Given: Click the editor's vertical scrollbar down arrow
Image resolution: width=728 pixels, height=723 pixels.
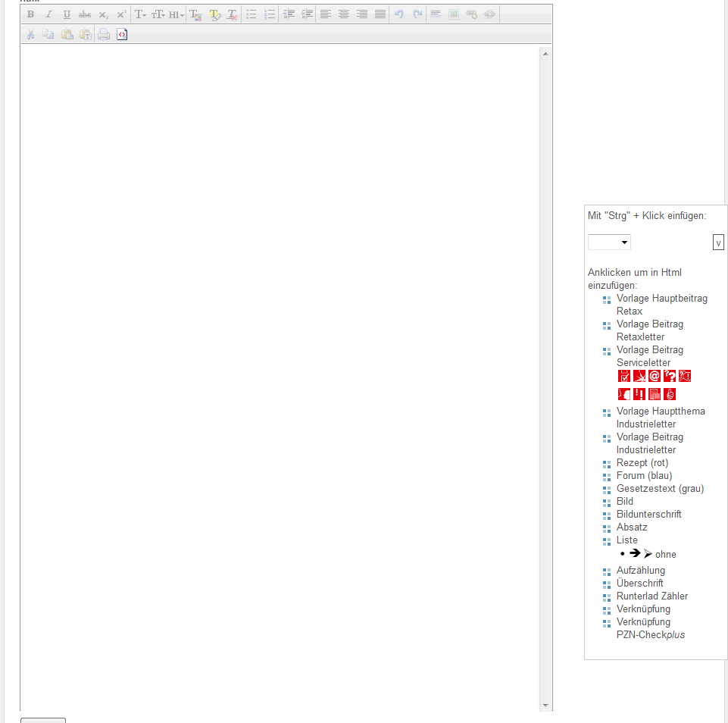Looking at the screenshot, I should 545,706.
